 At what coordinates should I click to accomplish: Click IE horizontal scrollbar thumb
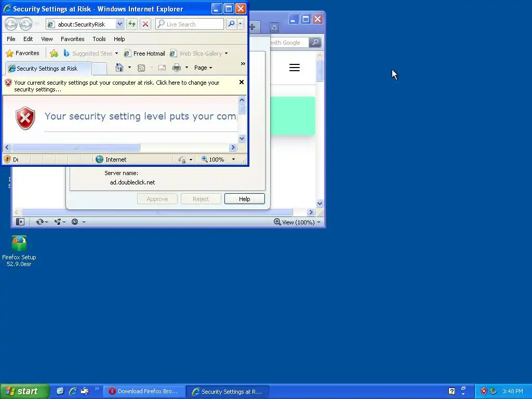click(76, 147)
